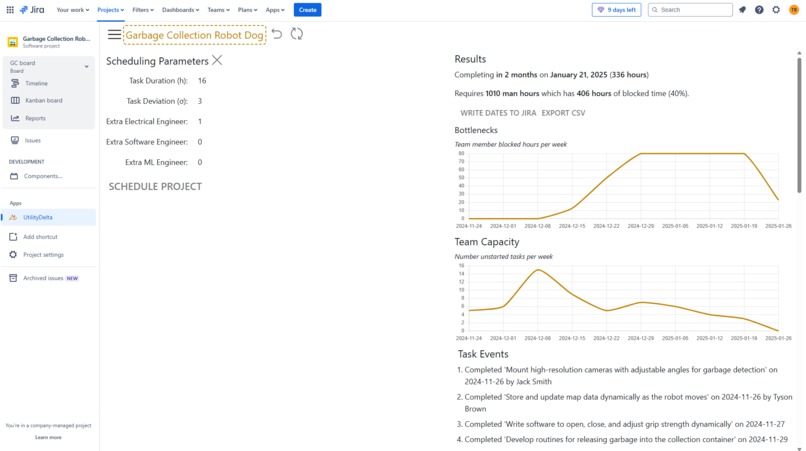Open the Apps dropdown
806x451 pixels.
click(x=275, y=10)
